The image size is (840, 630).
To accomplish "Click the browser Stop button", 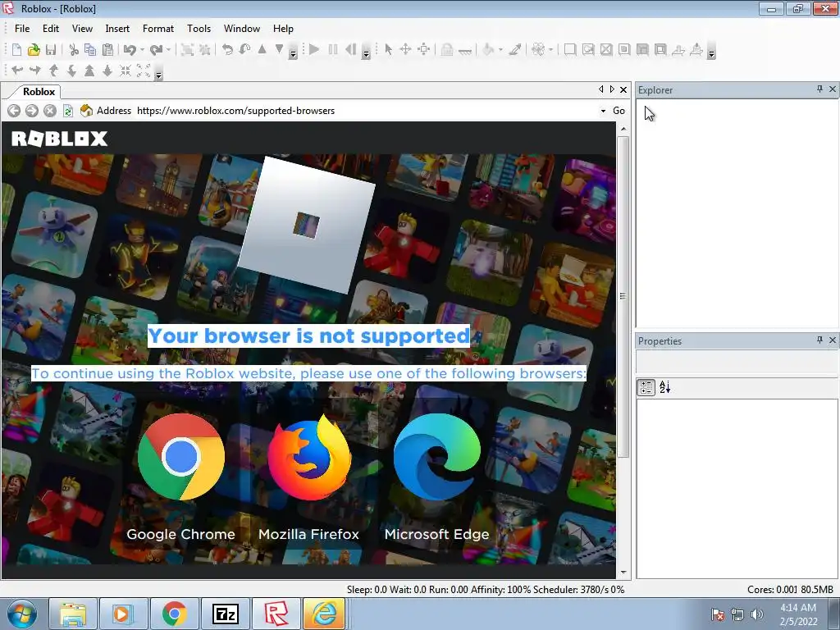I will (x=50, y=111).
